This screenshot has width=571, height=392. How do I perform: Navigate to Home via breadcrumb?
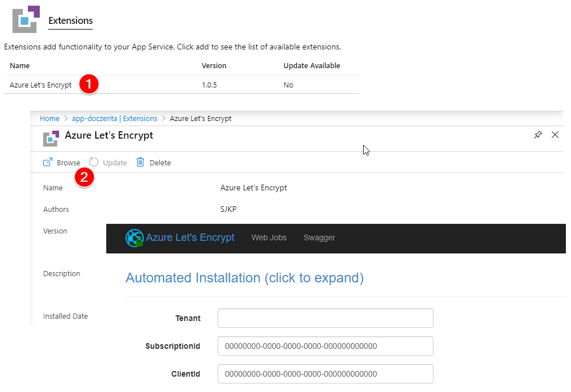coord(49,118)
